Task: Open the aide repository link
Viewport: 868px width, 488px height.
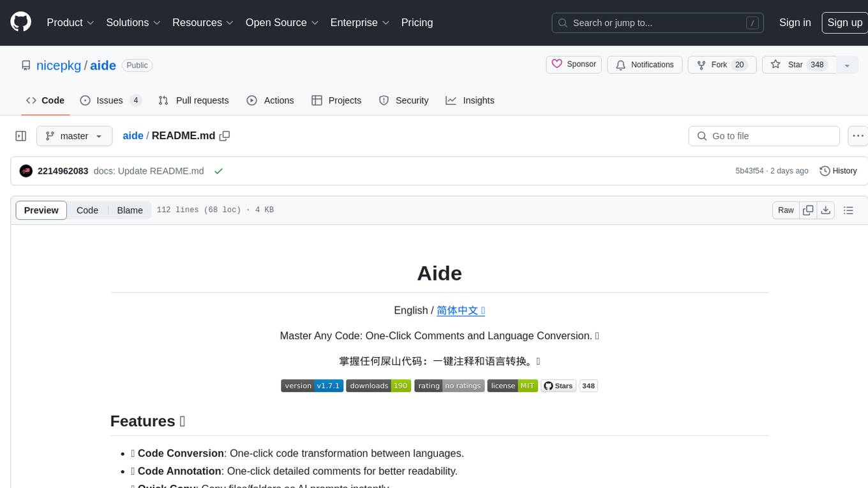Action: pos(103,65)
